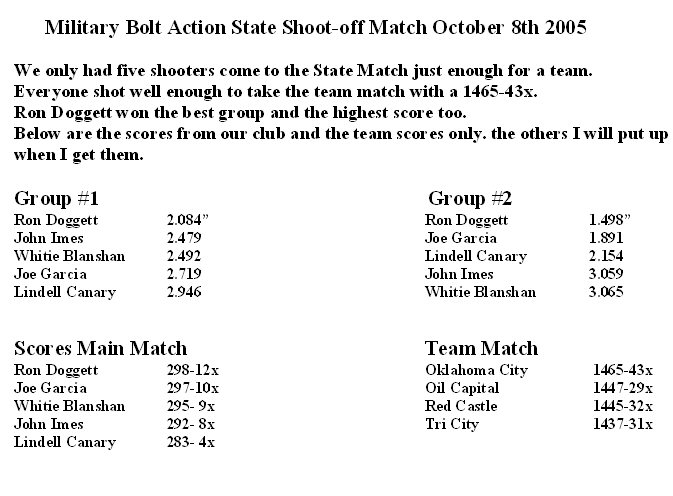Click the Tri City team name

452,424
